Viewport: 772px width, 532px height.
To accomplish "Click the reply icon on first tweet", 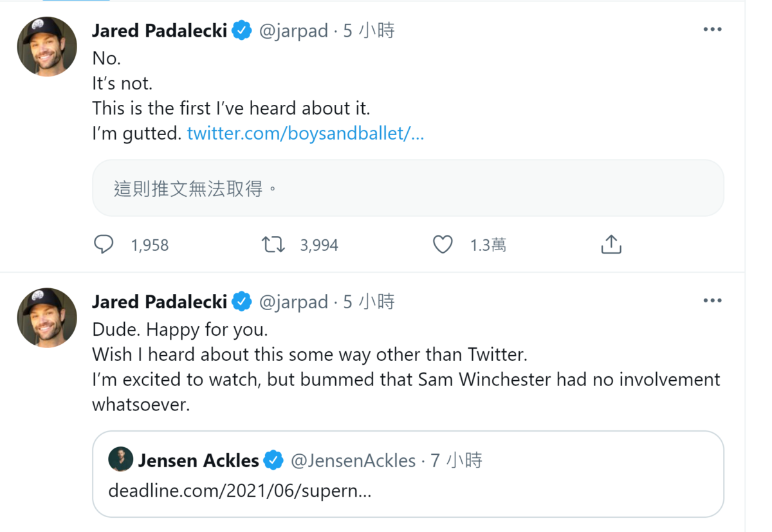I will tap(104, 244).
